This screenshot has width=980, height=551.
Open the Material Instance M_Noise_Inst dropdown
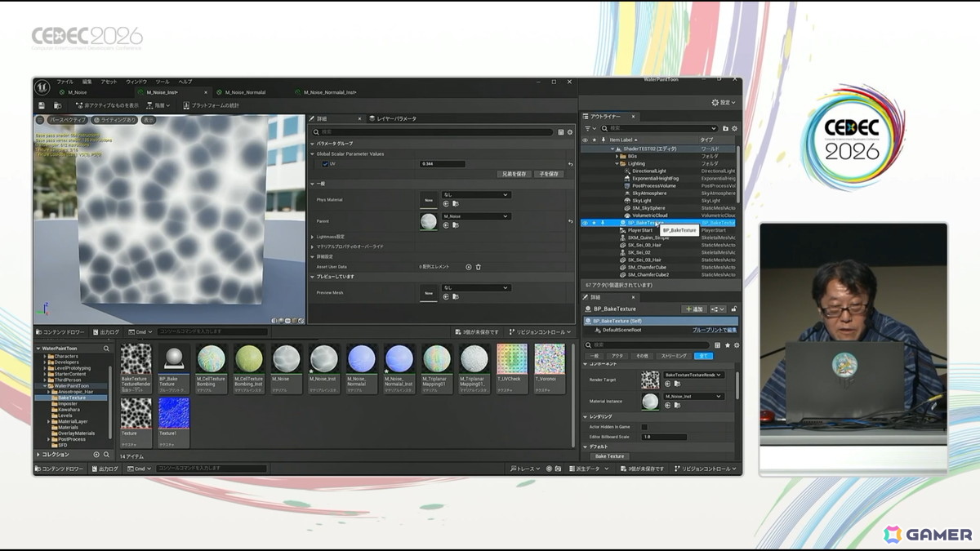point(693,396)
